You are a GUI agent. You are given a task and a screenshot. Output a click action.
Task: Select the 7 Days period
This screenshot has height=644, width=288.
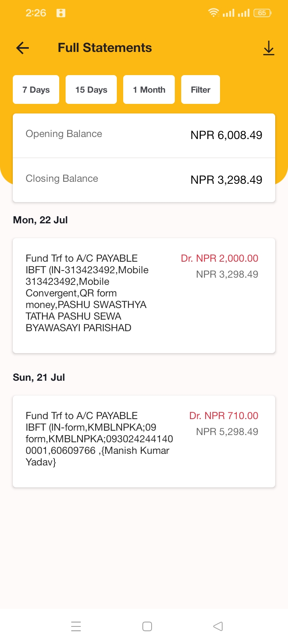(36, 89)
